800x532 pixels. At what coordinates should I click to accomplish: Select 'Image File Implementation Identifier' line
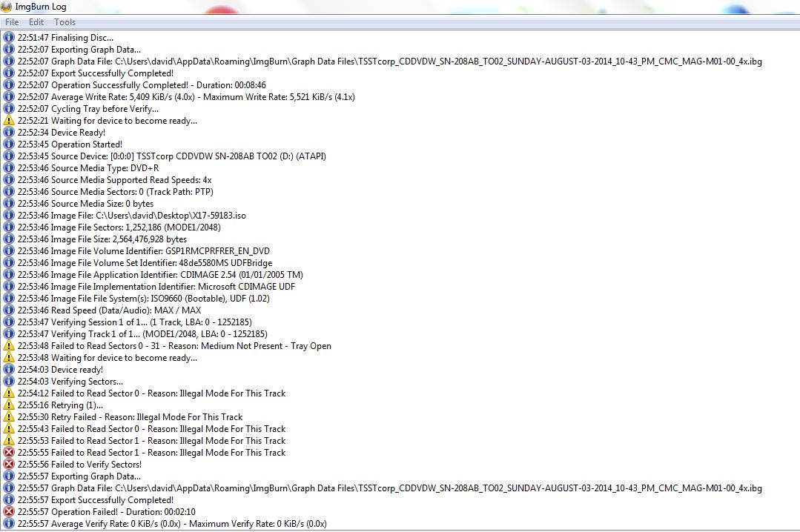point(156,286)
